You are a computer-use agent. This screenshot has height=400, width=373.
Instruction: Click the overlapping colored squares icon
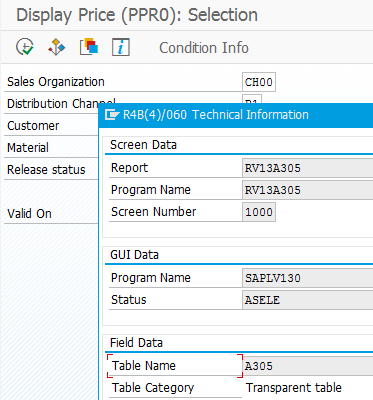pyautogui.click(x=89, y=47)
